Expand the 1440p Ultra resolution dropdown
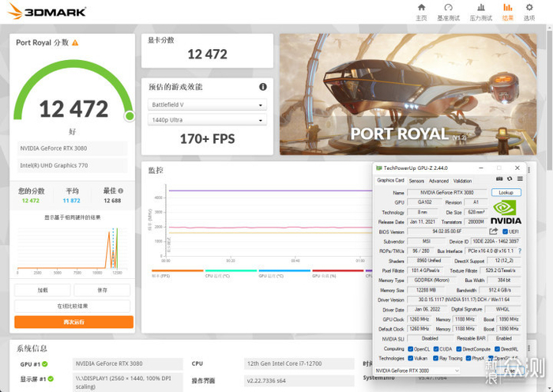553x392 pixels. [207, 120]
